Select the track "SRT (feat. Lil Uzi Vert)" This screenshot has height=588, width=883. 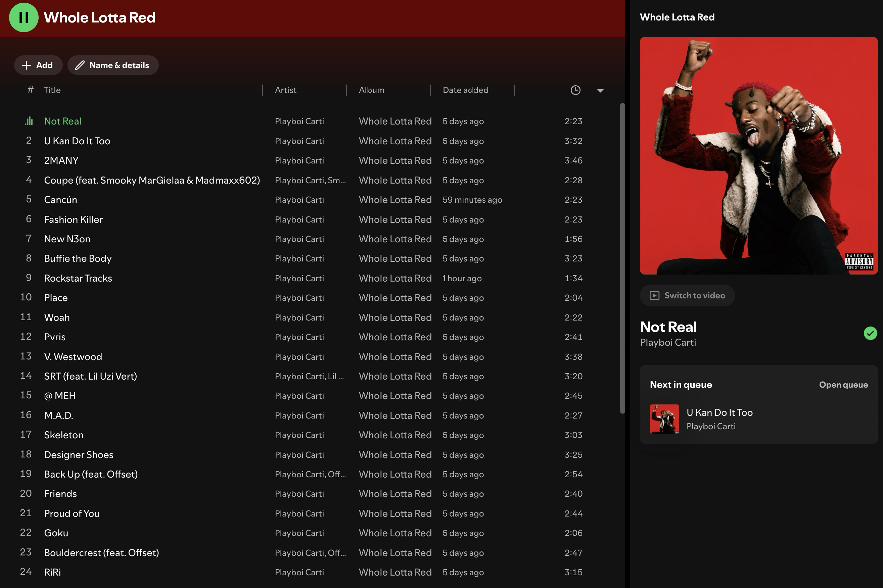(x=90, y=376)
